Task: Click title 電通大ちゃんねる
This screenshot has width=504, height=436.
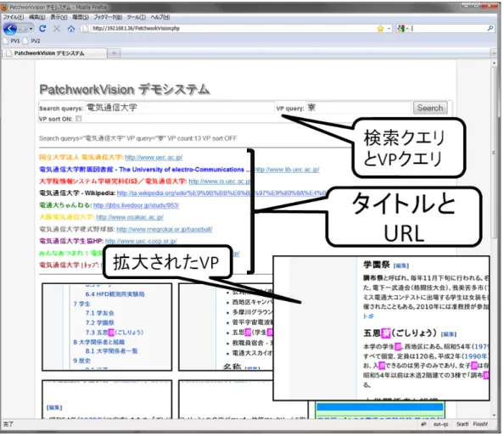Action: [65, 205]
